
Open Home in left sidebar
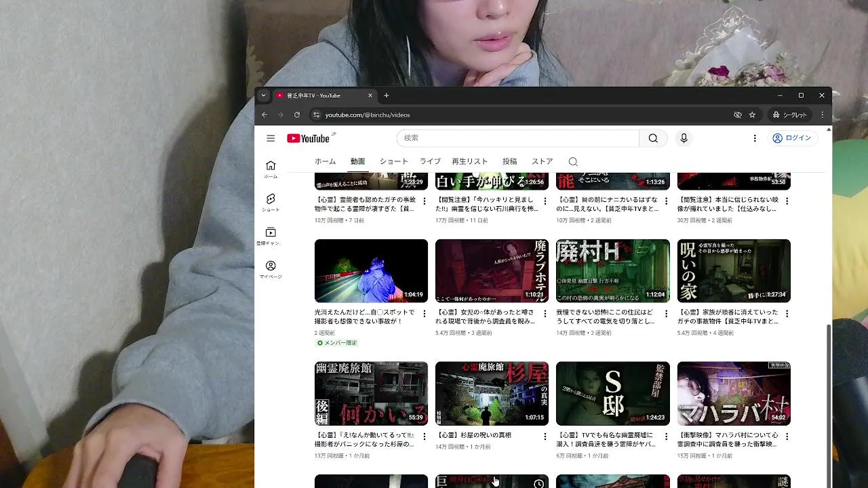(x=271, y=169)
